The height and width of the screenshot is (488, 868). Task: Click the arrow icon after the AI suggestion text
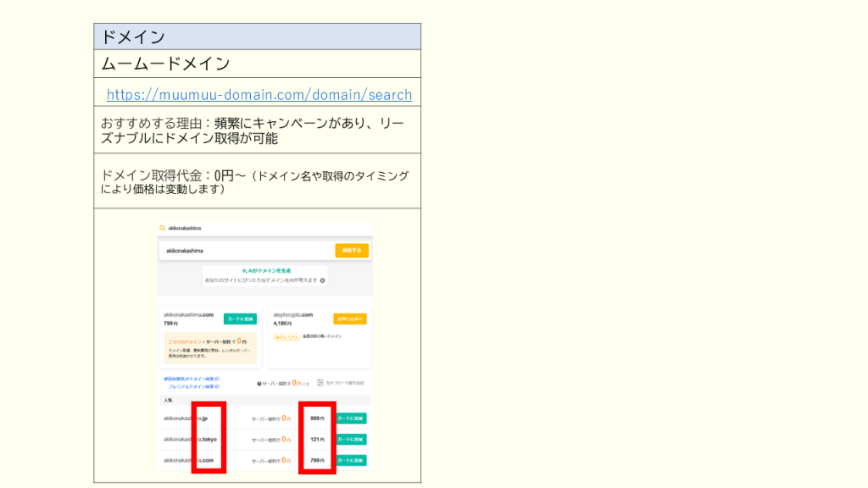coord(322,280)
